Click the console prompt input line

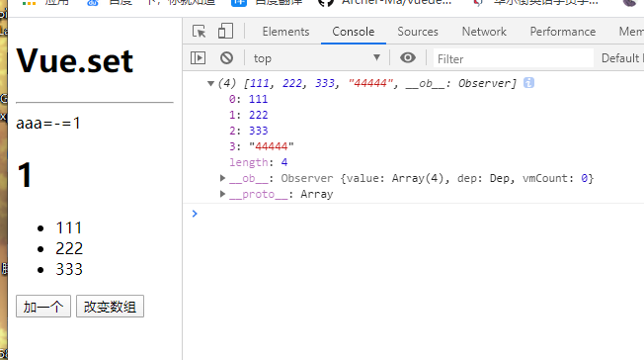point(419,214)
